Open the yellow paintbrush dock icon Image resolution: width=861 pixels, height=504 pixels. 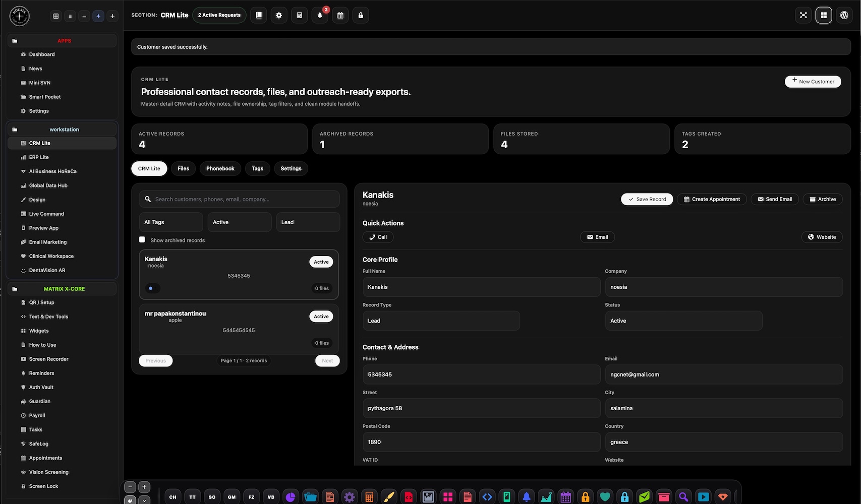(389, 497)
